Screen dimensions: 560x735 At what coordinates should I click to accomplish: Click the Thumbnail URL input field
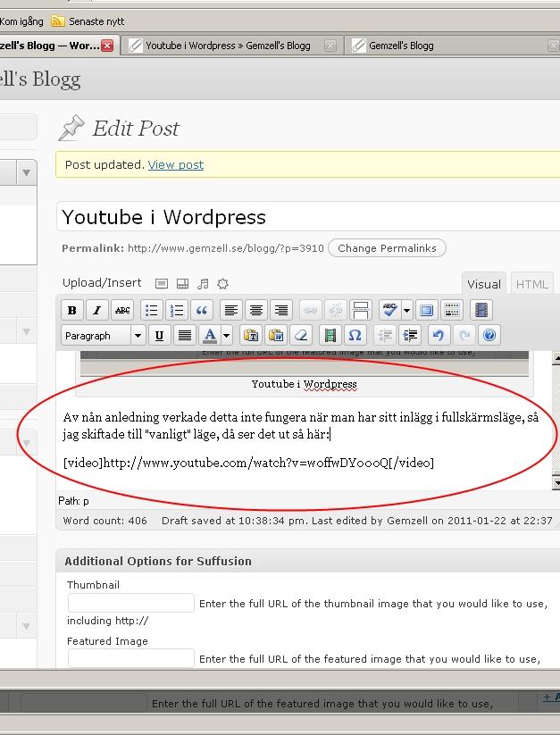tap(130, 603)
